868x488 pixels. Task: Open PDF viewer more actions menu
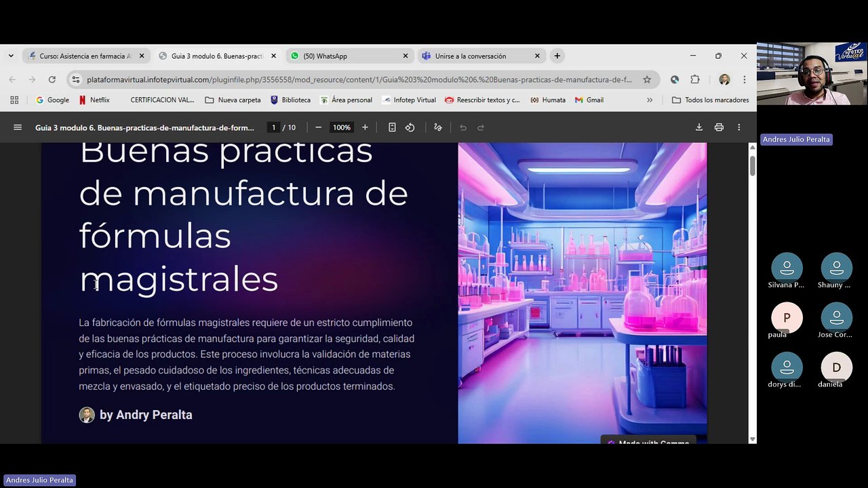pyautogui.click(x=738, y=127)
